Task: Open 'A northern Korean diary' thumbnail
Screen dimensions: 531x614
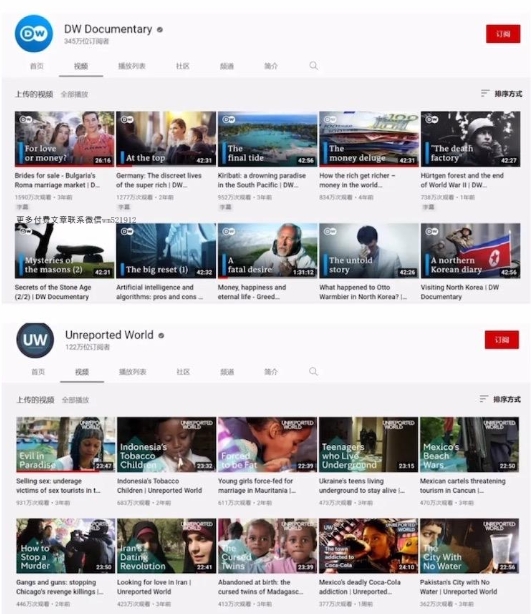Action: click(470, 251)
